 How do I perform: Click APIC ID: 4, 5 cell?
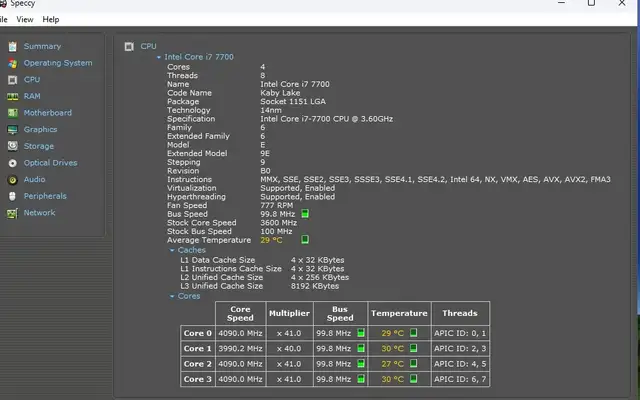[x=460, y=364]
